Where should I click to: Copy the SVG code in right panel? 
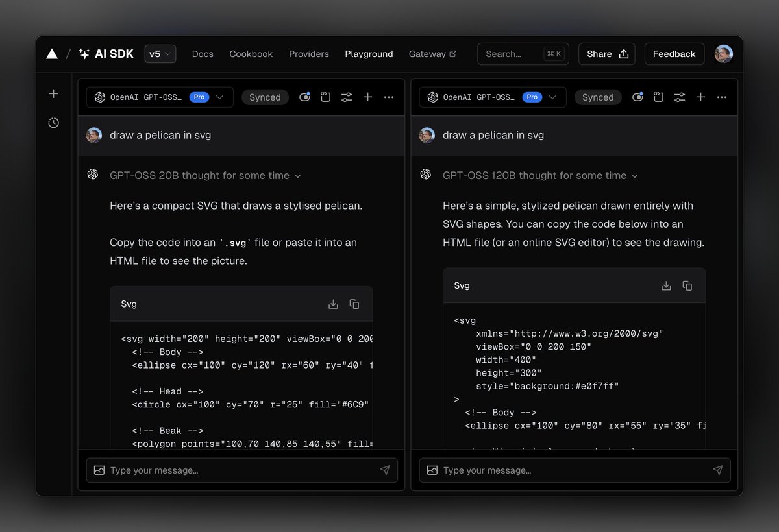point(687,285)
